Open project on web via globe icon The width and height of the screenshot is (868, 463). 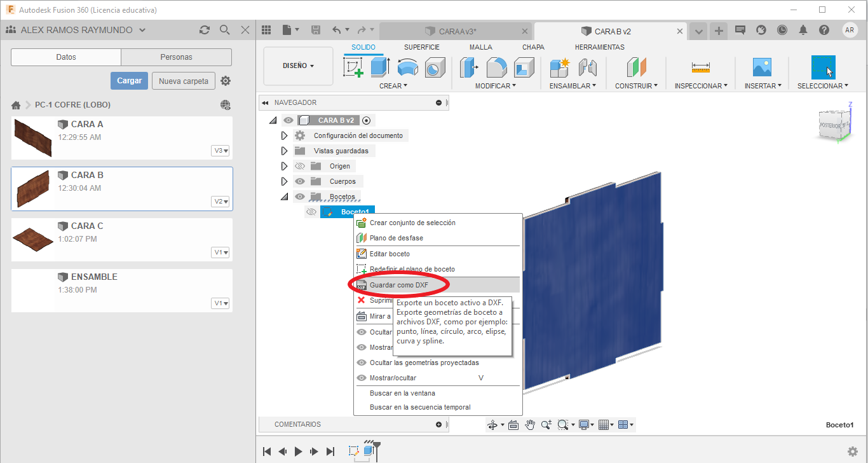225,105
